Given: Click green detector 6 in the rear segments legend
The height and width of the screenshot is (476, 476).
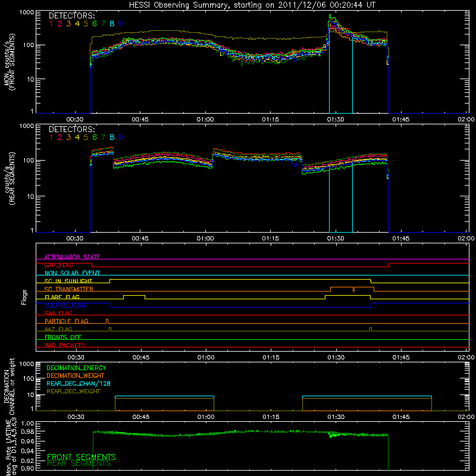Looking at the screenshot, I should pyautogui.click(x=95, y=137).
